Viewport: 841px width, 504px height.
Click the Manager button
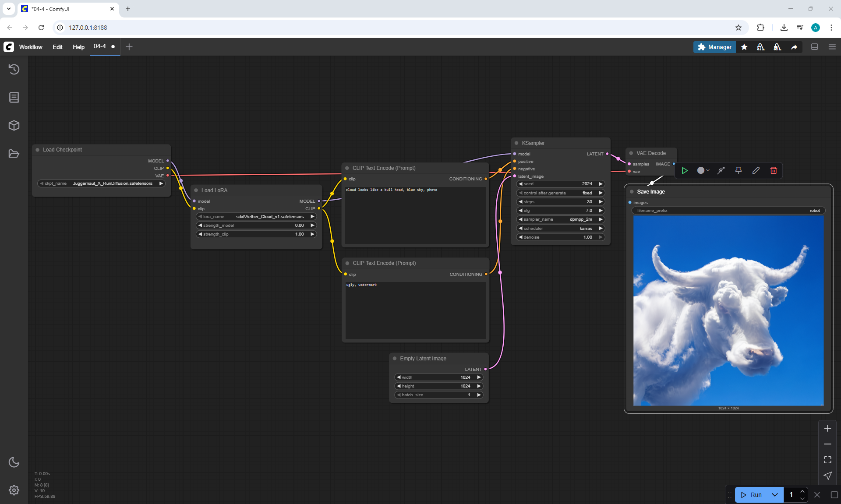[714, 47]
